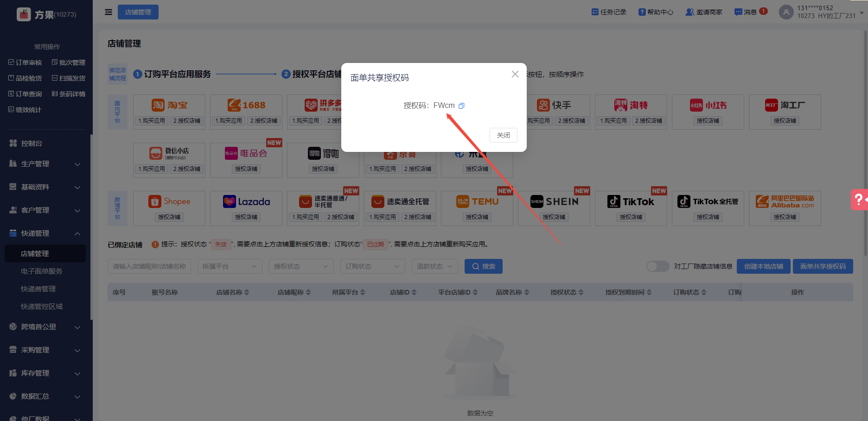Expand the 采购管理 menu
Image resolution: width=868 pixels, height=421 pixels.
tap(45, 350)
